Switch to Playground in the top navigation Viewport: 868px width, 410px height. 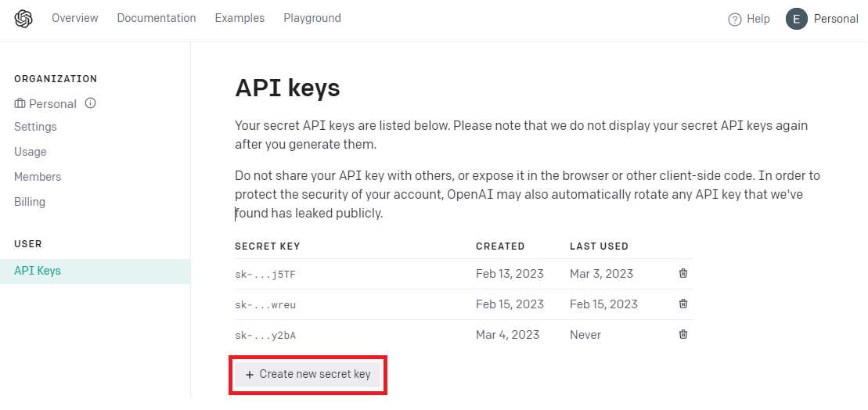312,18
